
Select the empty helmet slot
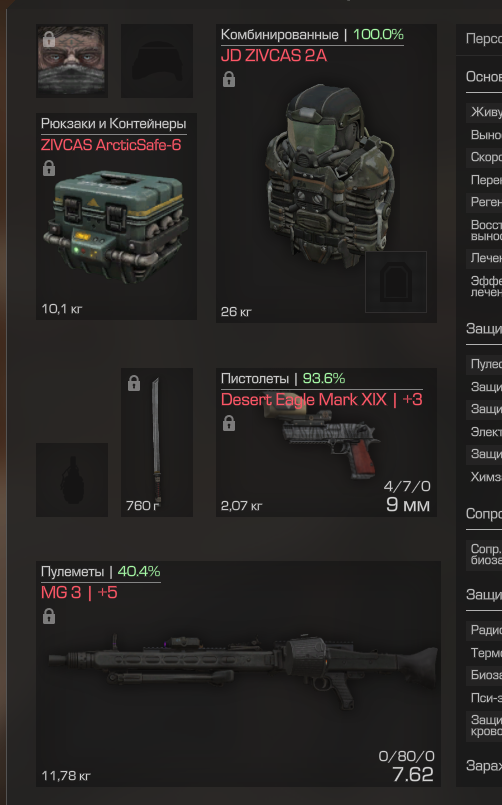click(157, 61)
